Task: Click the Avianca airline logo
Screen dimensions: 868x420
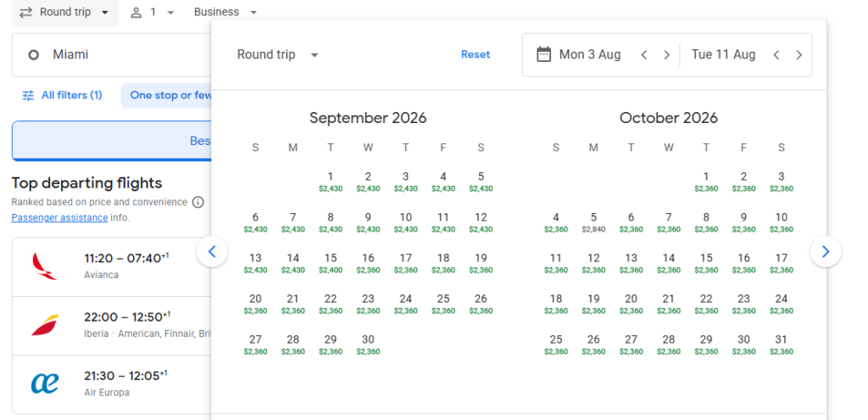Action: (45, 266)
